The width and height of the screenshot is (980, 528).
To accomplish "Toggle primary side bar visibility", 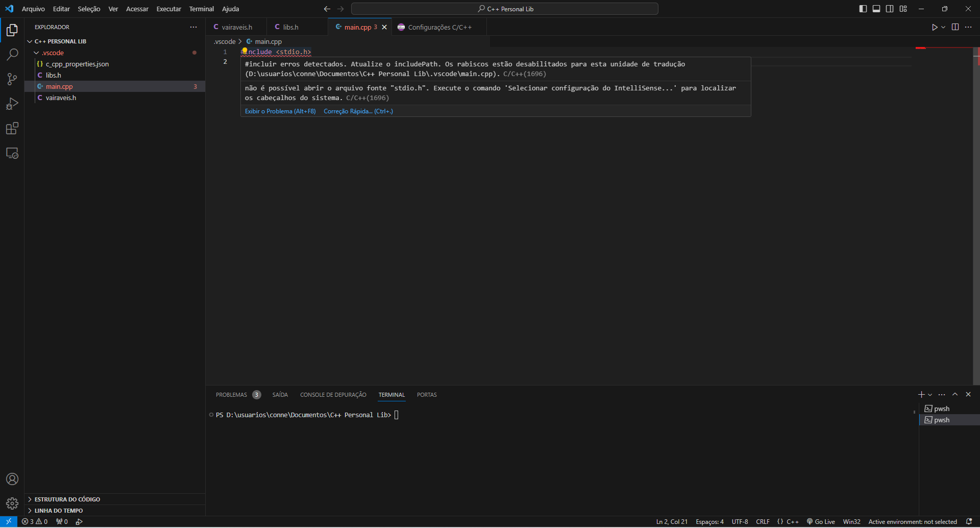I will pos(863,9).
